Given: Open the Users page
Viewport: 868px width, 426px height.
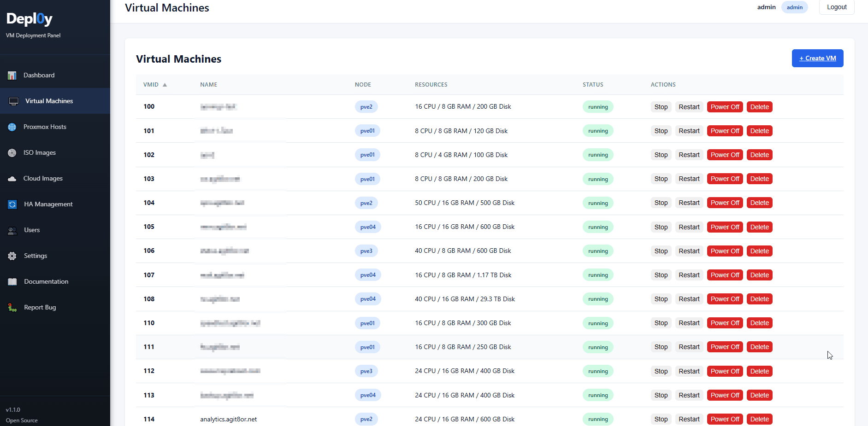Looking at the screenshot, I should coord(55,230).
